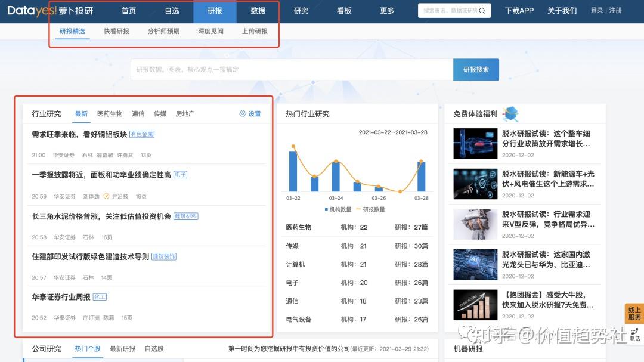Viewport: 644px width, 362px height.
Task: Switch to 研报精选 sub-tab
Action: 72,31
